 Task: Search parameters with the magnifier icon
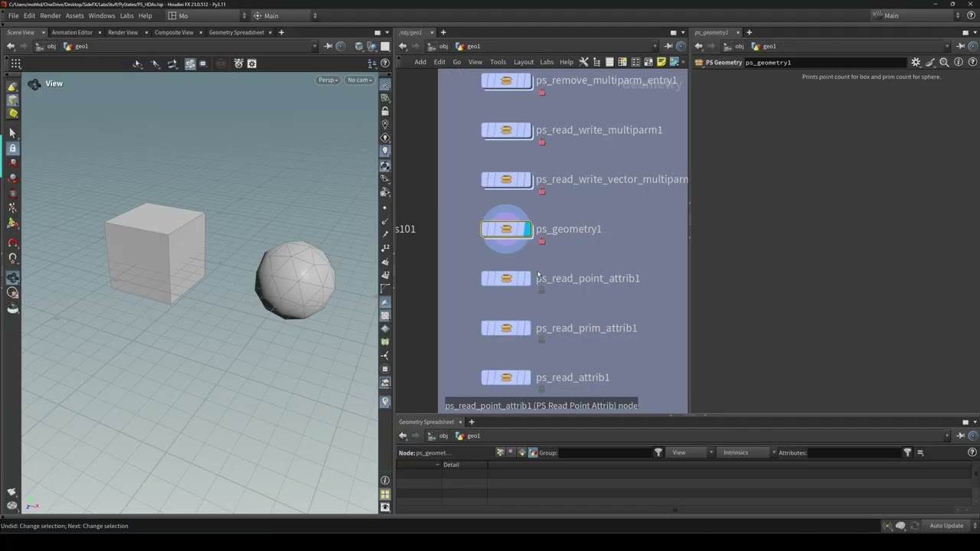pos(944,62)
